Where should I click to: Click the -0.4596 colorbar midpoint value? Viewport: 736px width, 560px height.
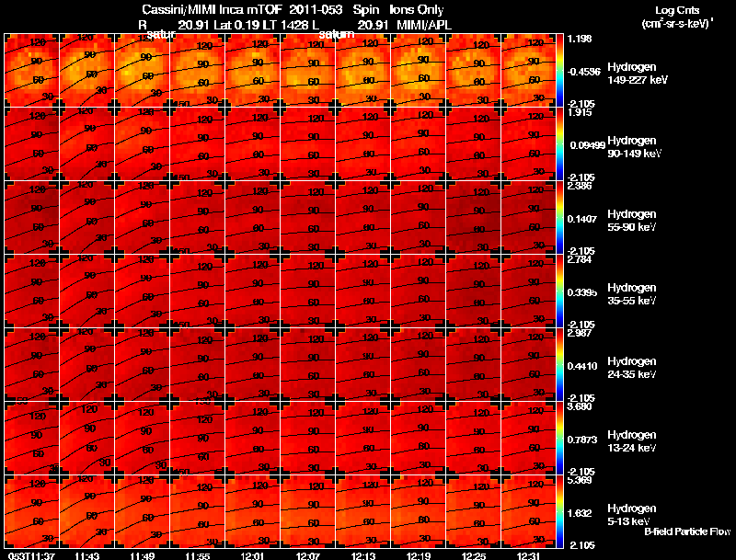583,72
